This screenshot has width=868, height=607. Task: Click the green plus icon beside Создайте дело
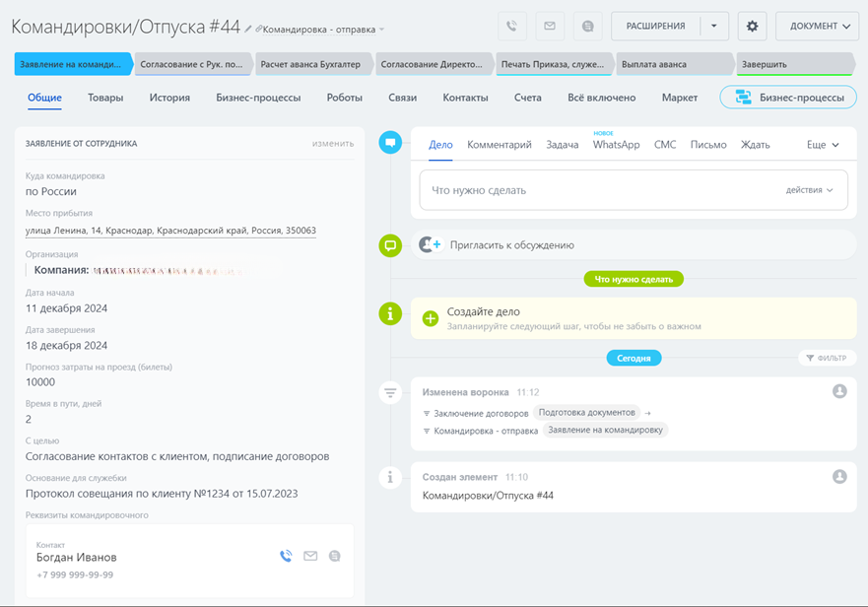tap(430, 318)
